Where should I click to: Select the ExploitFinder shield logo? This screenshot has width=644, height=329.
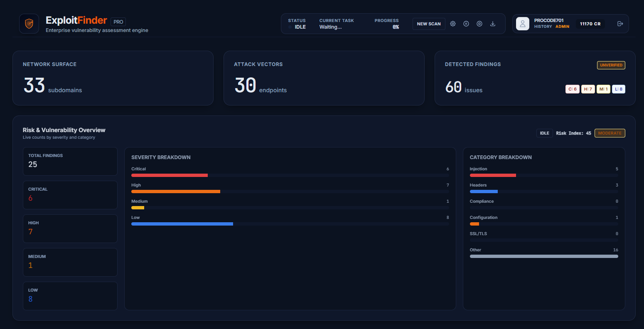[x=29, y=24]
